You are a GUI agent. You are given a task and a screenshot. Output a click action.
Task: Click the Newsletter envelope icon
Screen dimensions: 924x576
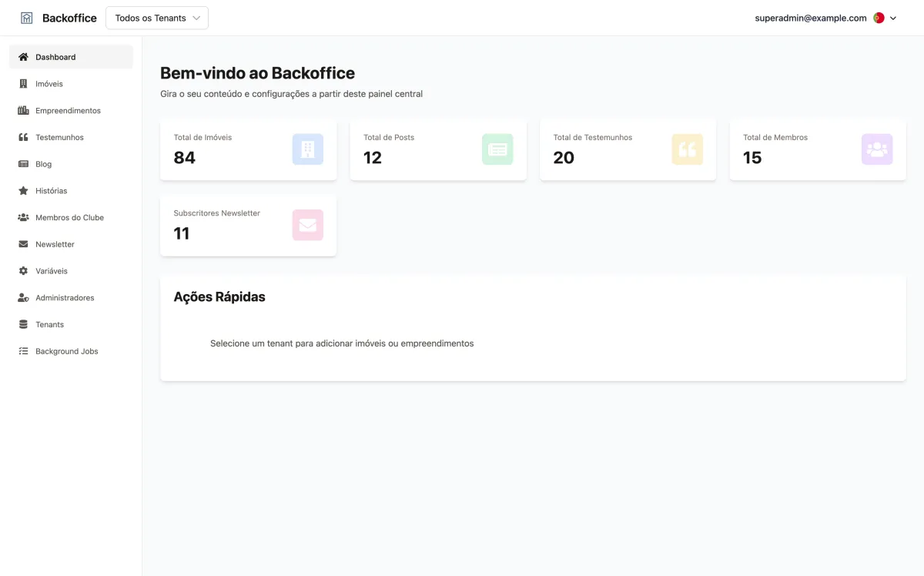22,244
